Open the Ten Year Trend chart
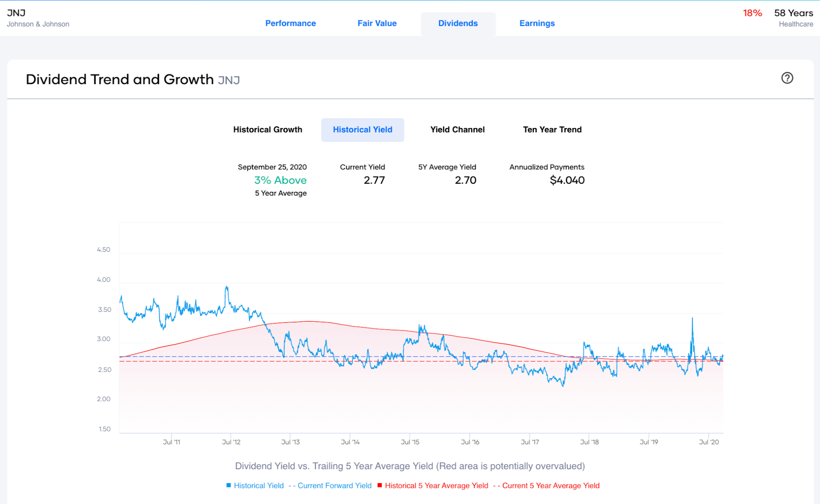Image resolution: width=820 pixels, height=504 pixels. pyautogui.click(x=552, y=129)
